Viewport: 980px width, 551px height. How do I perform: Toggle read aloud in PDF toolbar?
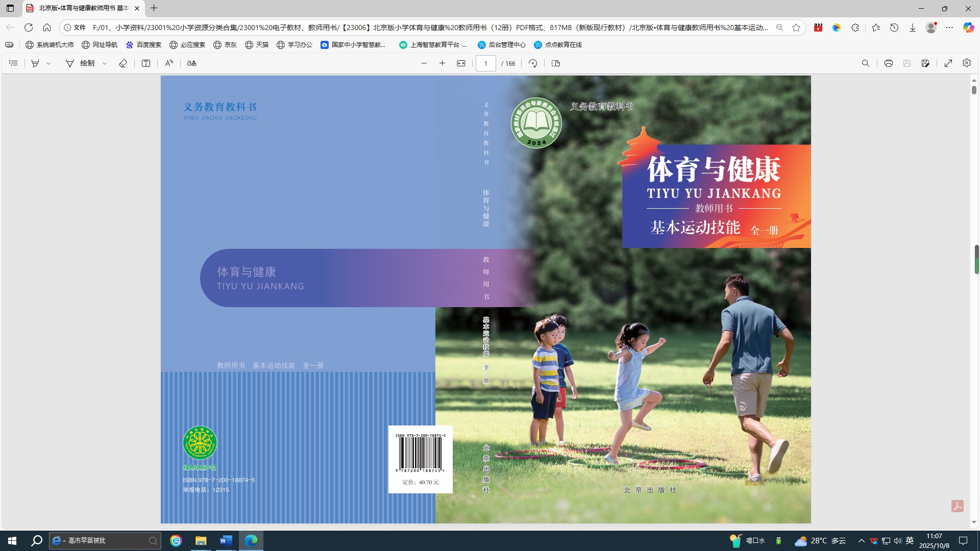169,63
